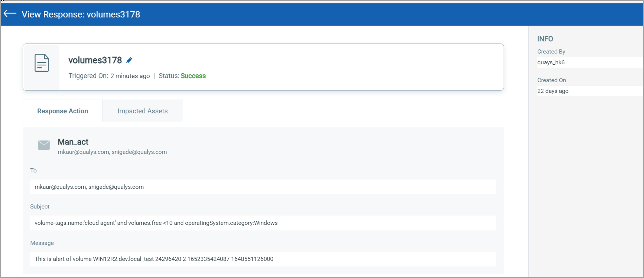The width and height of the screenshot is (644, 278).
Task: Switch to the Impacted Assets tab
Action: click(x=143, y=111)
